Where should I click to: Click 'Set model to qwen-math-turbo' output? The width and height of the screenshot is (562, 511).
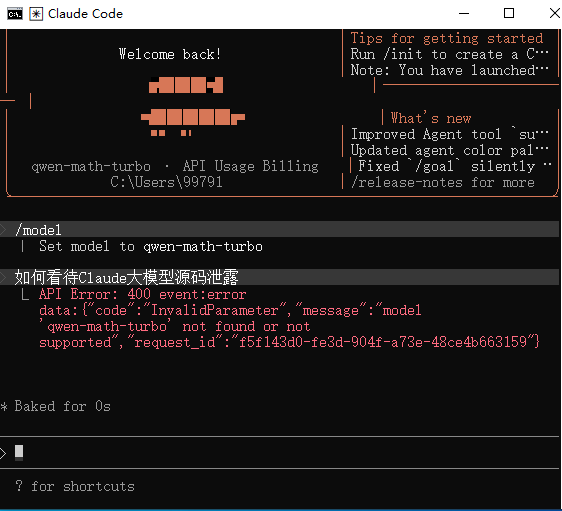151,247
